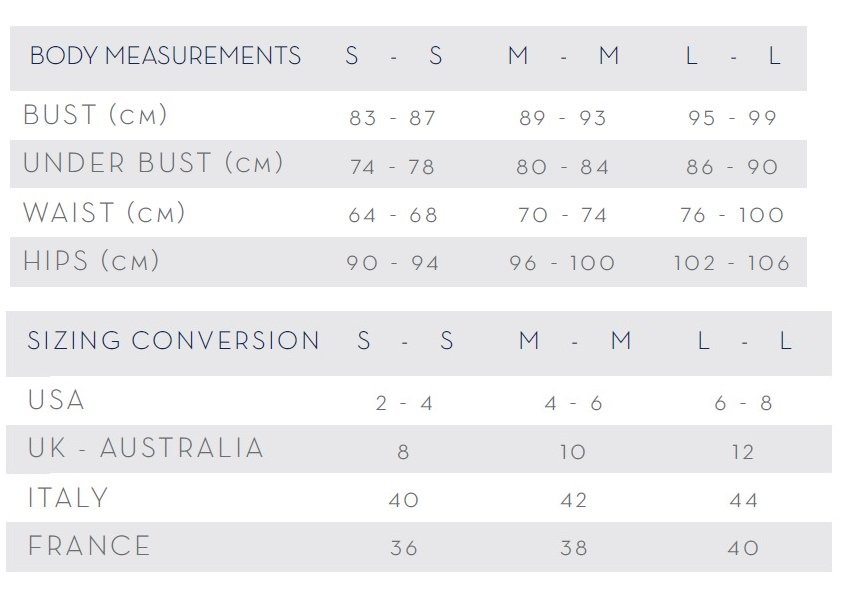Select UK size 10 cell
Viewport: 847px width, 596px height.
coord(573,452)
